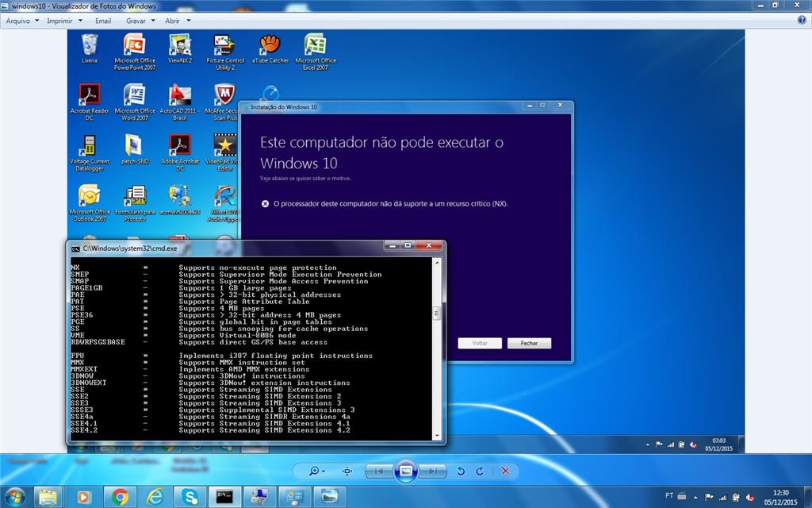Screen dimensions: 812x508
Task: Click the cmd scrollbar down arrow
Action: click(437, 436)
